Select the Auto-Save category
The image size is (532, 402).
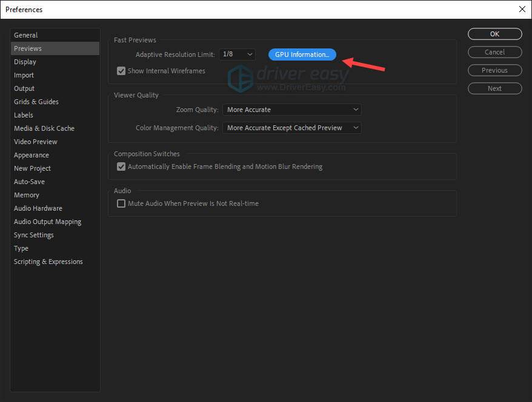coord(29,181)
